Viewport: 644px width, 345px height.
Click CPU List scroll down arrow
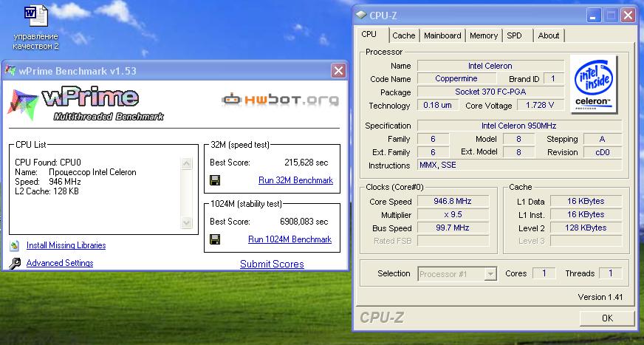coord(186,223)
